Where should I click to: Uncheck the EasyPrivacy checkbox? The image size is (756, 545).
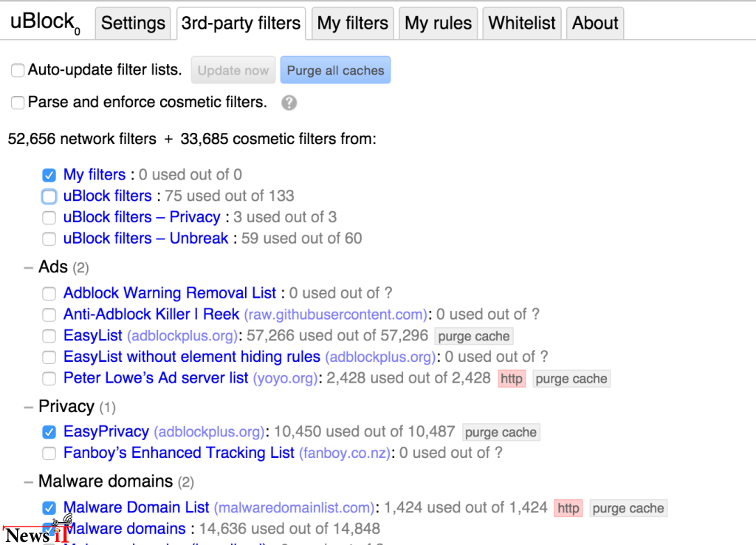pos(49,432)
